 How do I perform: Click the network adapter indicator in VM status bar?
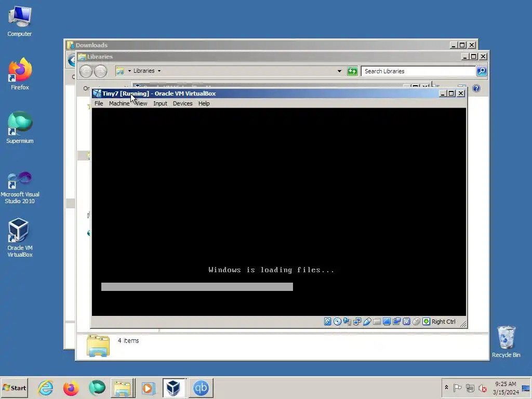pyautogui.click(x=357, y=321)
